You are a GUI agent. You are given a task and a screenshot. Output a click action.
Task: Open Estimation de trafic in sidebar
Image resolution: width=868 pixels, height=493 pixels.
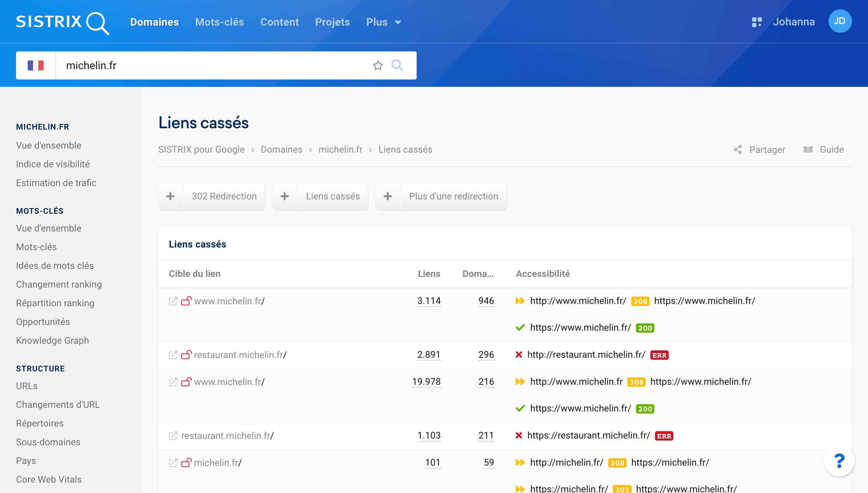click(x=56, y=183)
